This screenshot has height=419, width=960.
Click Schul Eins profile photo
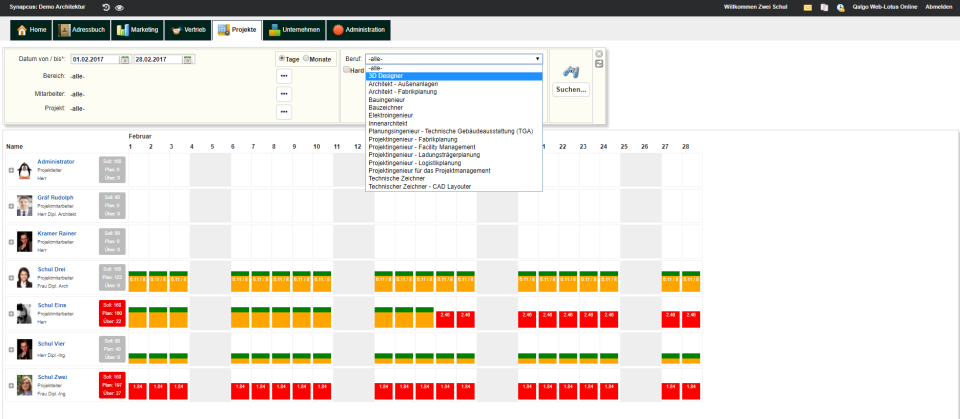[x=24, y=313]
